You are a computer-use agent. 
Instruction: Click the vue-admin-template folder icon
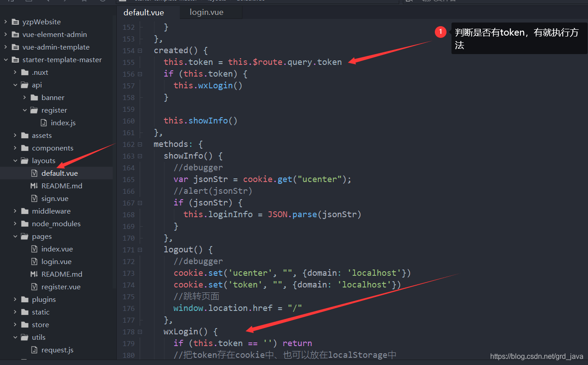(15, 47)
